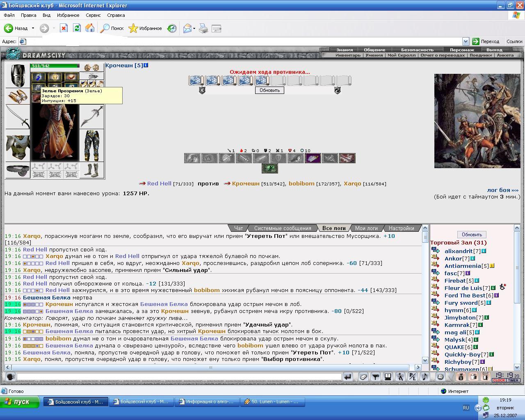Screen dimensions: 525x420
Task: Open the address bar dropdown arrow
Action: pyautogui.click(x=465, y=41)
